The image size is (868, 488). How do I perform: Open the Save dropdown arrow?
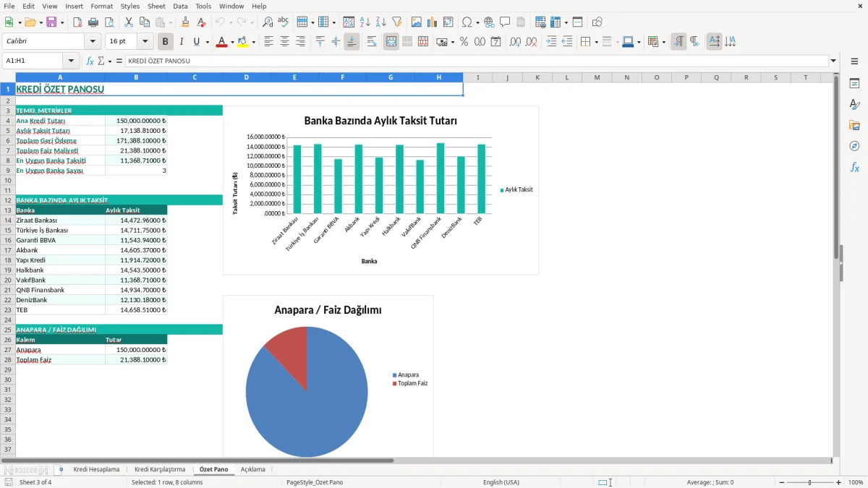click(x=62, y=22)
